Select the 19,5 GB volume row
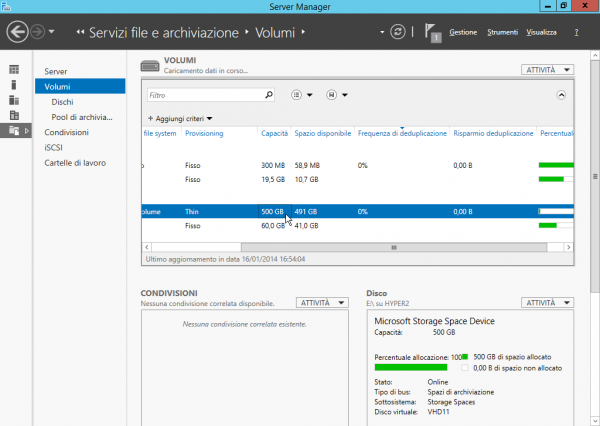 point(357,180)
